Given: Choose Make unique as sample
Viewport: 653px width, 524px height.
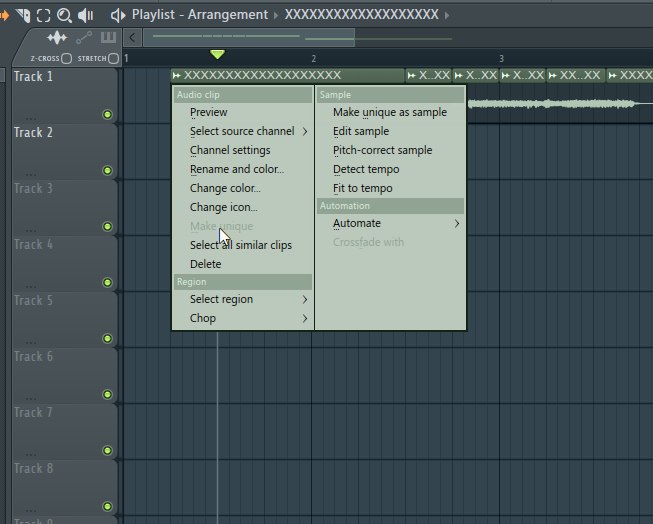Looking at the screenshot, I should 390,112.
